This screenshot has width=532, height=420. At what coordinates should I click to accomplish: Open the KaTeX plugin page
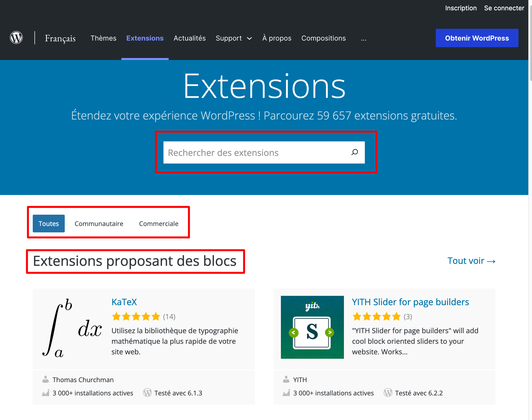tap(124, 302)
